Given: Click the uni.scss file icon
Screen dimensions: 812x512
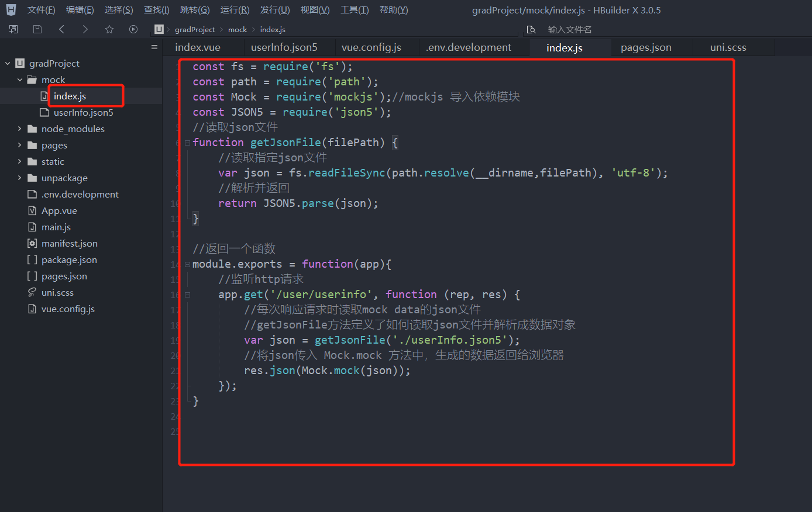Looking at the screenshot, I should [x=32, y=292].
